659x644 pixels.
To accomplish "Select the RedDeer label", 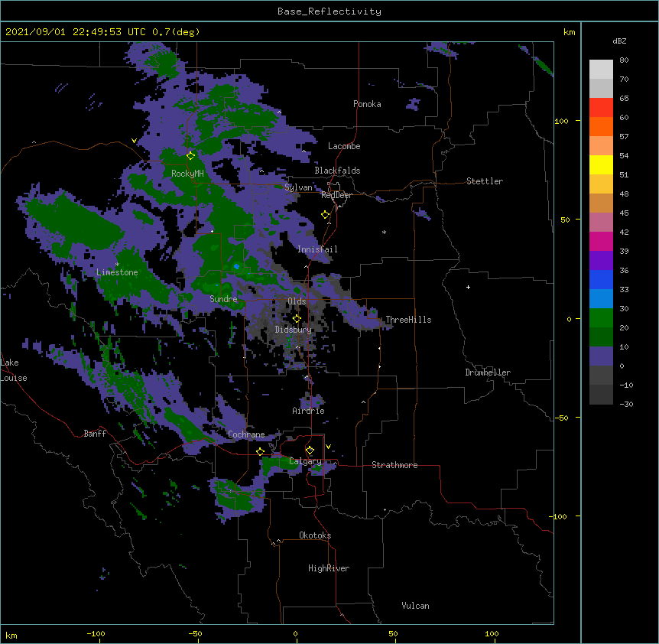I will (x=336, y=195).
